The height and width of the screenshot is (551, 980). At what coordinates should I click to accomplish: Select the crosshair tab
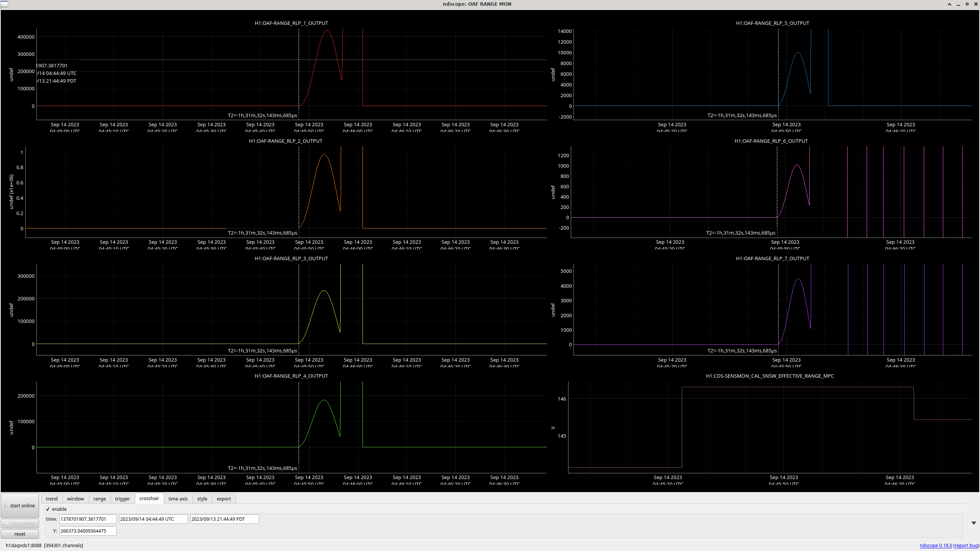pyautogui.click(x=149, y=498)
